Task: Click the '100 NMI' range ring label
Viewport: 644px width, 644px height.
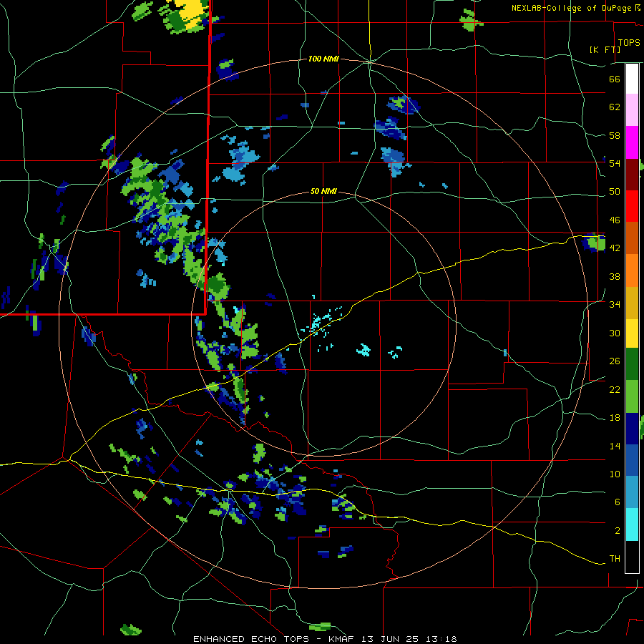Action: [x=323, y=59]
